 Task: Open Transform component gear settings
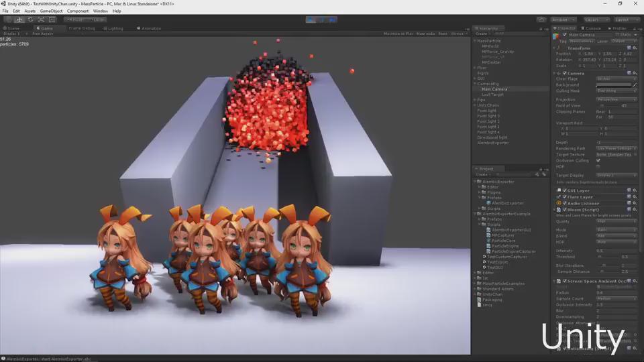click(635, 48)
